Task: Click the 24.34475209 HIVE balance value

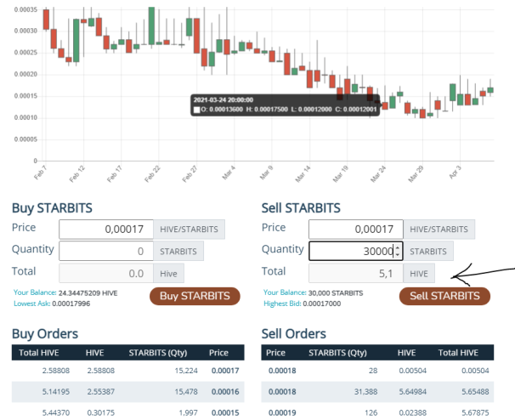Action: click(88, 292)
